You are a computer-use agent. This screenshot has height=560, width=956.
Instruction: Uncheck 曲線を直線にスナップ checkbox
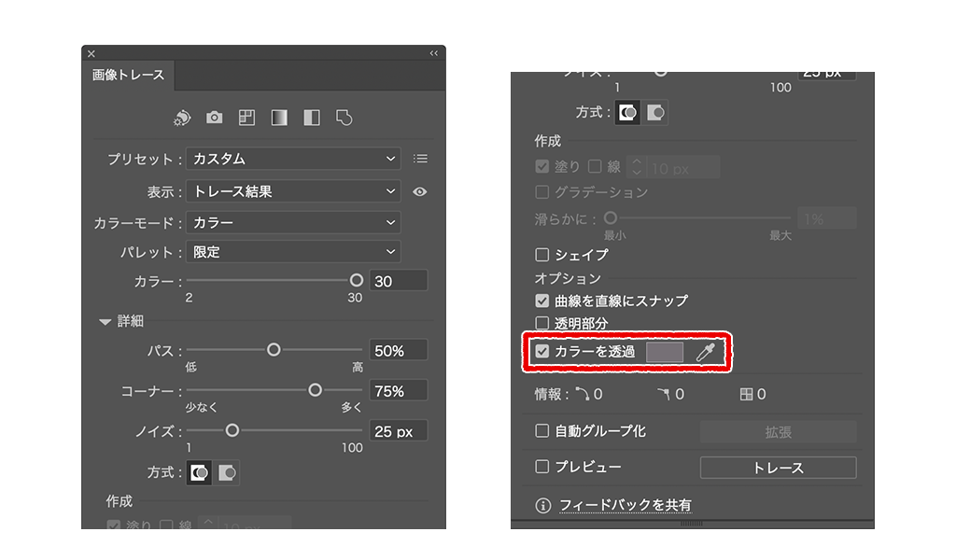tap(542, 301)
